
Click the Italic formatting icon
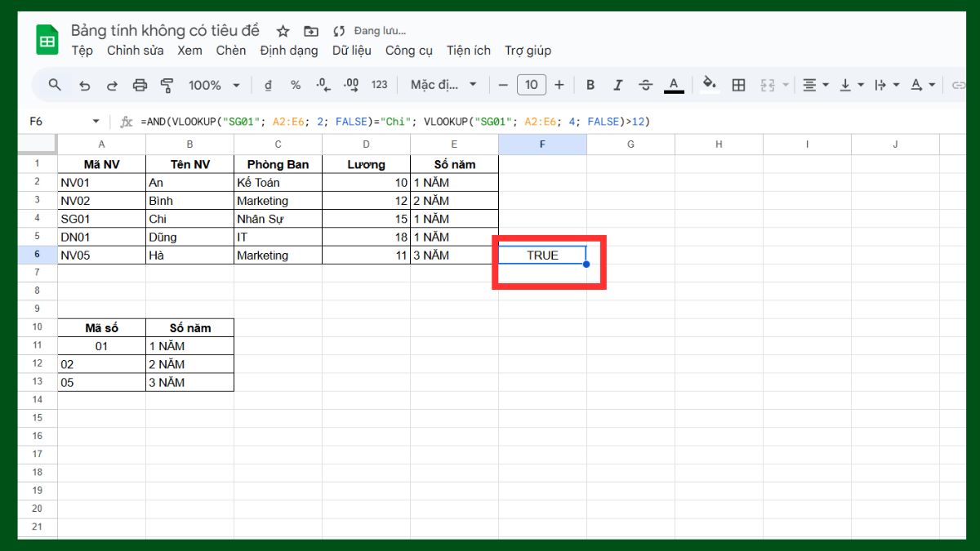click(x=618, y=84)
